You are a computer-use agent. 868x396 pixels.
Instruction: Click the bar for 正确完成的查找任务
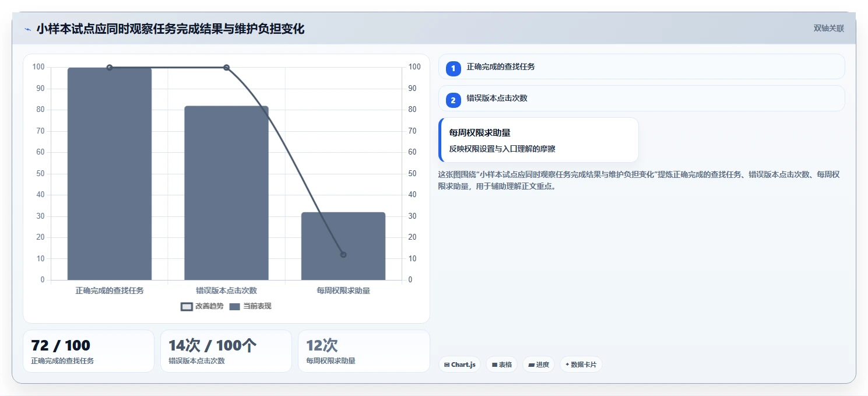pos(110,174)
